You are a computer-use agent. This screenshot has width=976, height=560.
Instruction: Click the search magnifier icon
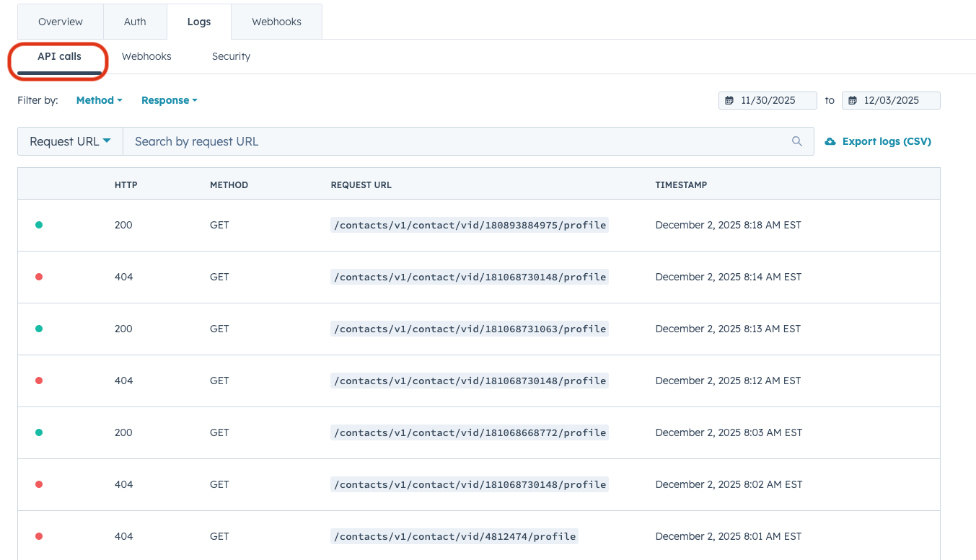pyautogui.click(x=796, y=141)
